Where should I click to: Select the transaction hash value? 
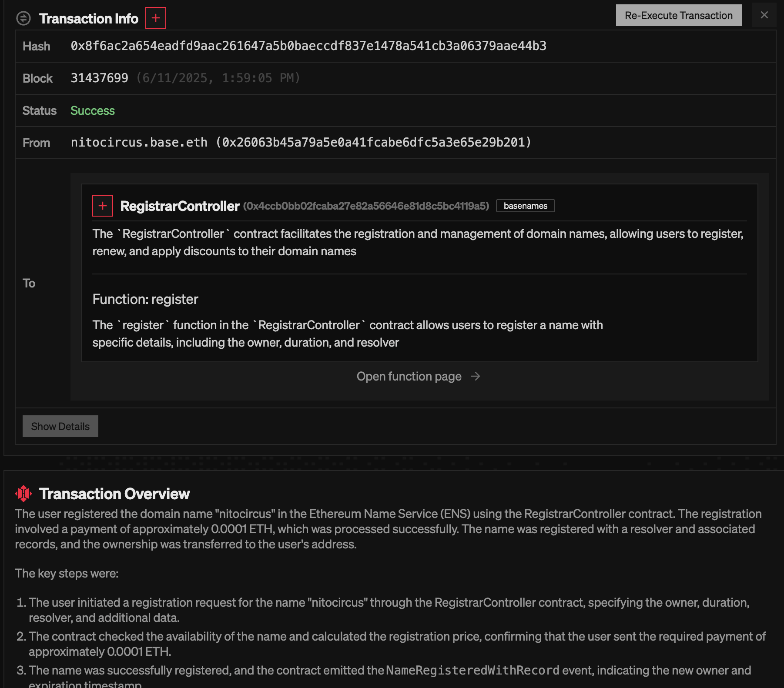tap(309, 45)
